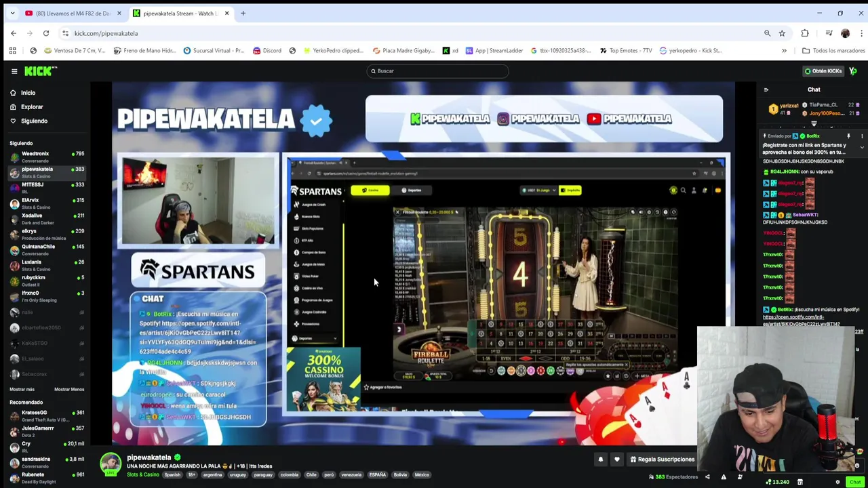Viewport: 868px width, 488px height.
Task: Open the elkrys channel in the sidebar
Action: tap(46, 235)
